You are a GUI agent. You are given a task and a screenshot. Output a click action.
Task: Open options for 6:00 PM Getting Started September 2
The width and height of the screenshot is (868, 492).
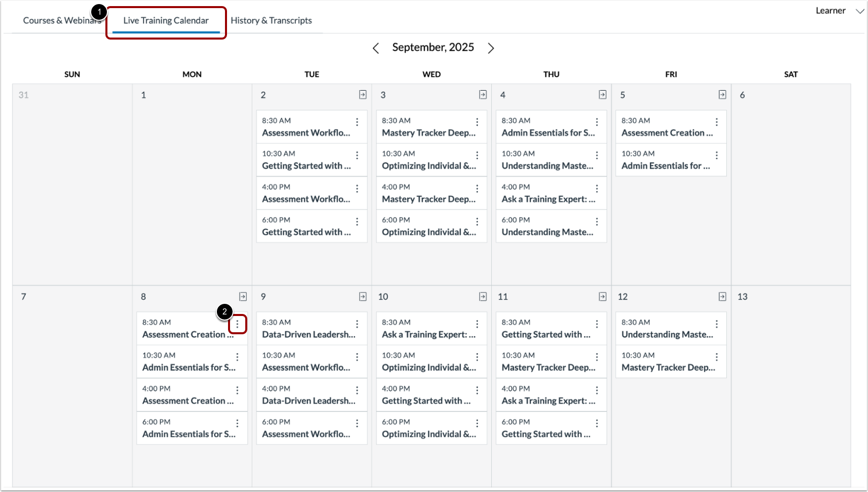(x=357, y=221)
